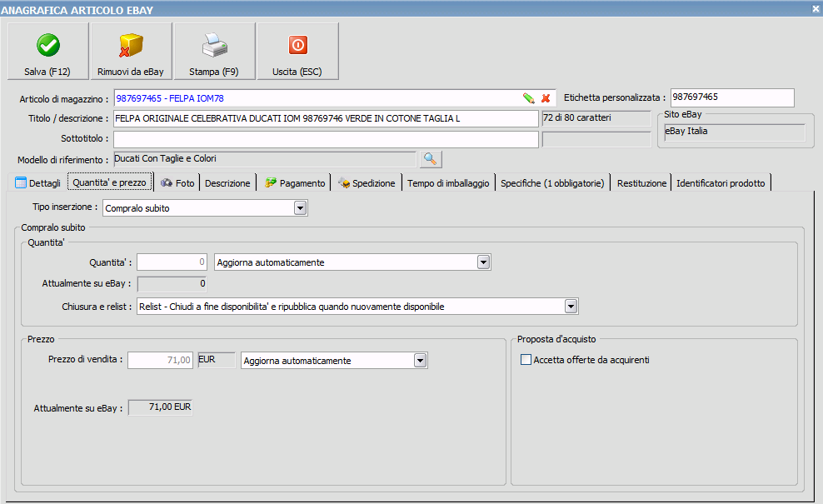This screenshot has width=823, height=504.
Task: Go to the Identificatori prodotto tab
Action: [x=721, y=182]
